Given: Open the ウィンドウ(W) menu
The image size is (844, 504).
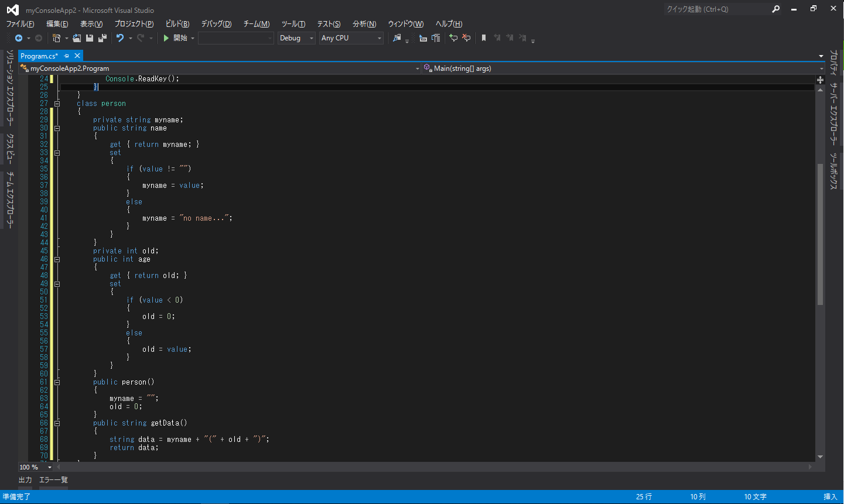Looking at the screenshot, I should (x=406, y=24).
